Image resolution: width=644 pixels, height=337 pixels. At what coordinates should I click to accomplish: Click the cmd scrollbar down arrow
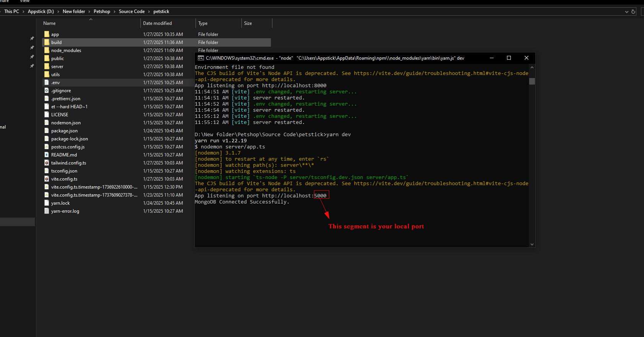click(532, 244)
